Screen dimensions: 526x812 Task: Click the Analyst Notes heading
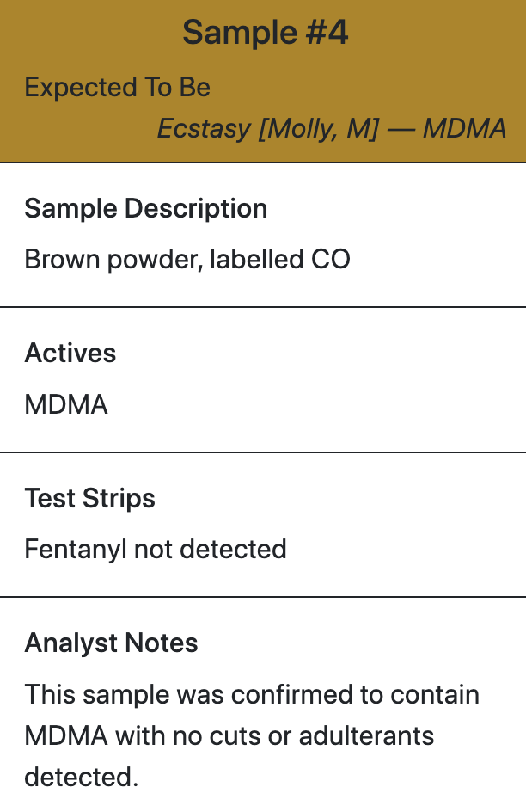[x=111, y=643]
